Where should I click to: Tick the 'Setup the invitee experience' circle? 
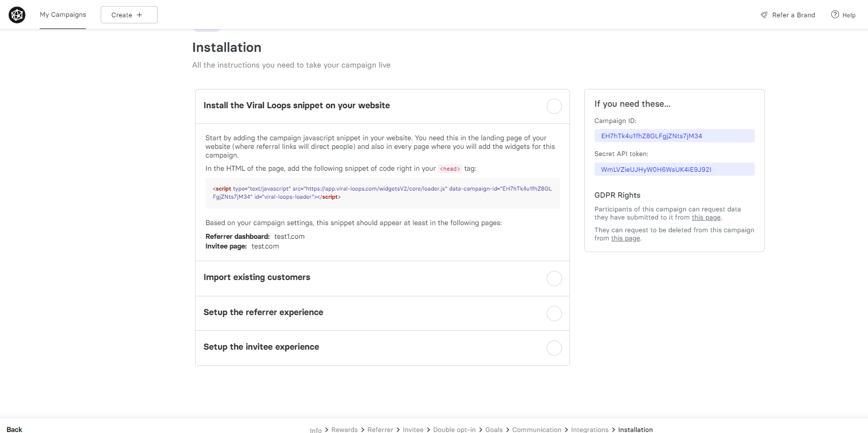(x=554, y=348)
